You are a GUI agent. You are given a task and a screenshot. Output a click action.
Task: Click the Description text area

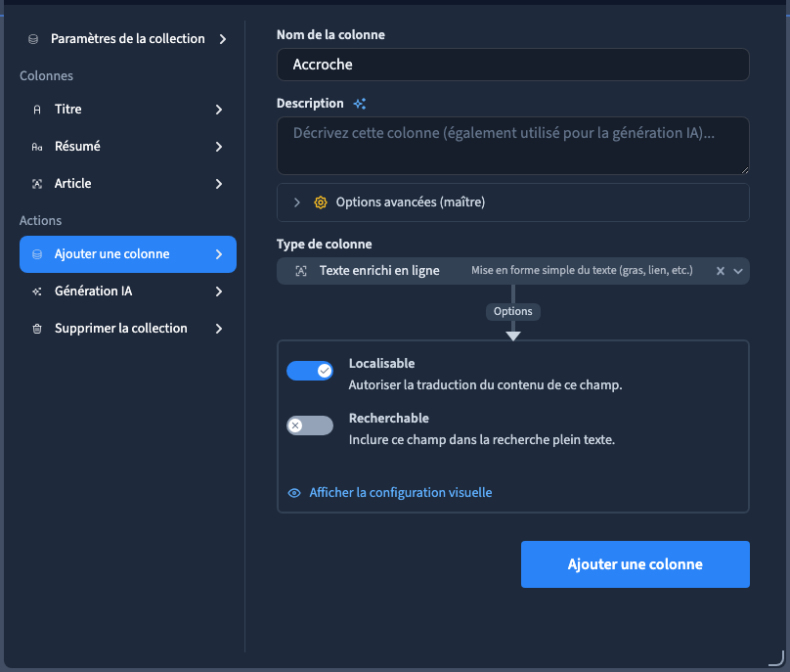(513, 146)
